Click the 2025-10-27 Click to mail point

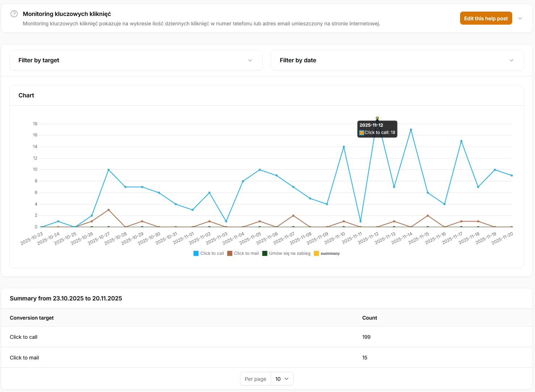[109, 210]
